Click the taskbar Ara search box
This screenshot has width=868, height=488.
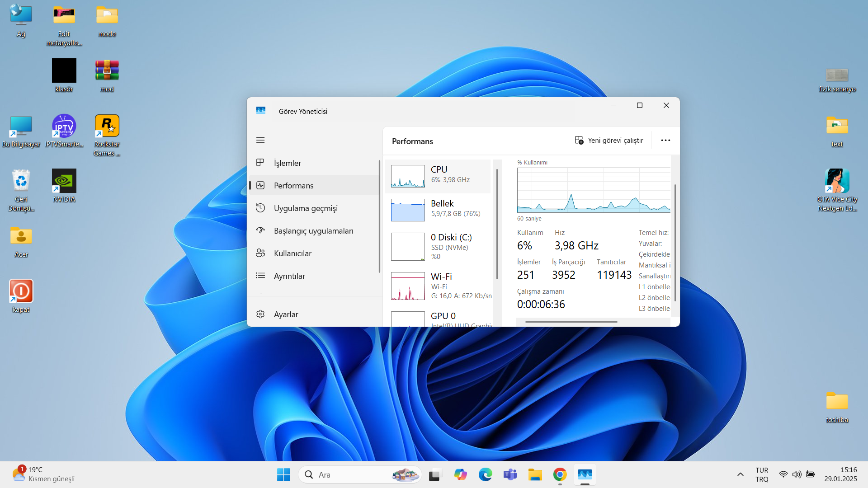[360, 474]
